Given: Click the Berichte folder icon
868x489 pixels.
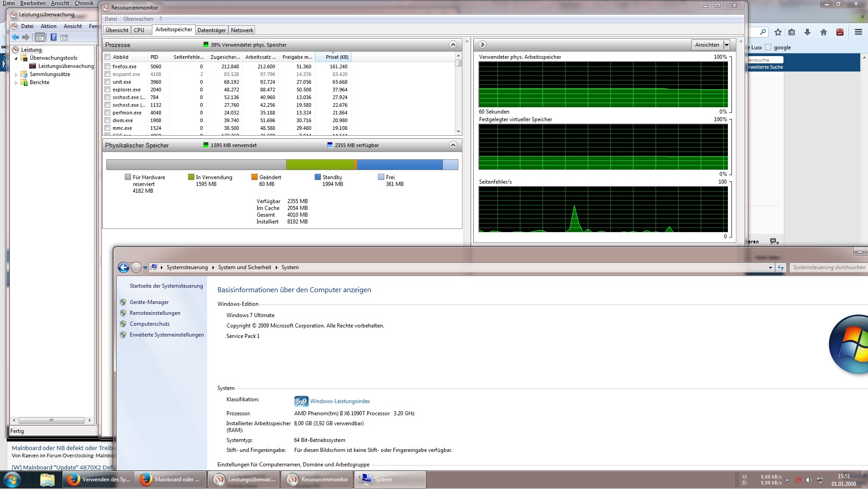Looking at the screenshot, I should 24,82.
